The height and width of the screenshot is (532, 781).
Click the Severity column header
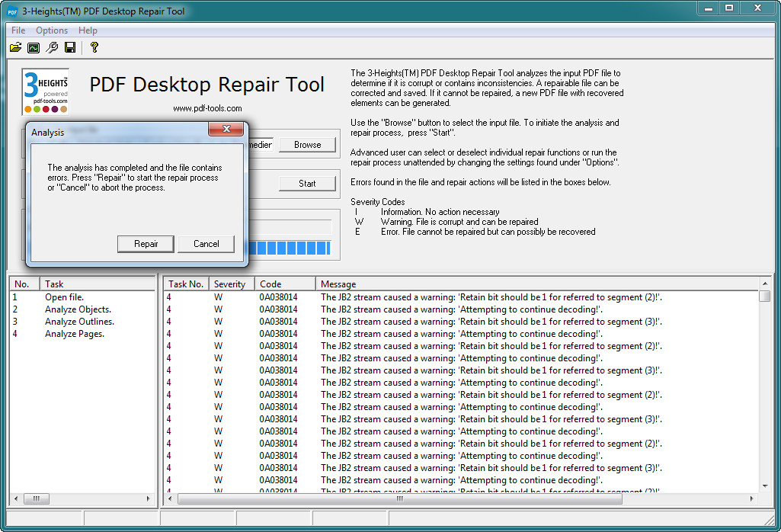point(229,284)
